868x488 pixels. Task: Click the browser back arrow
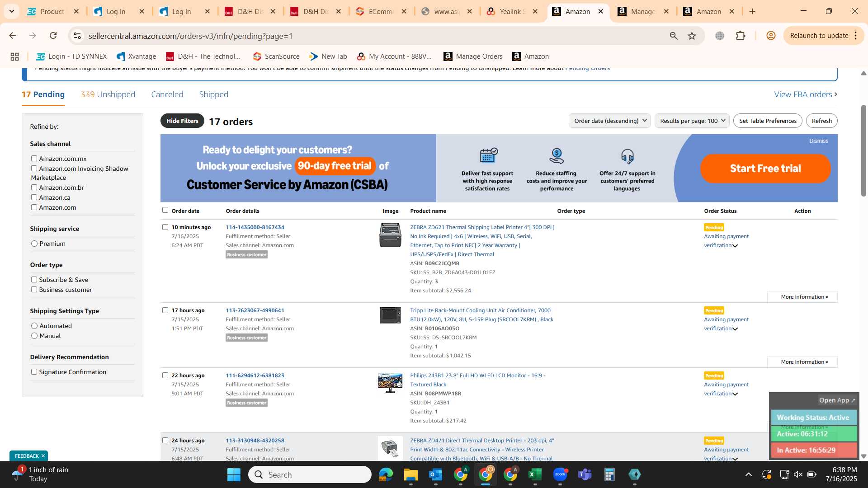13,36
